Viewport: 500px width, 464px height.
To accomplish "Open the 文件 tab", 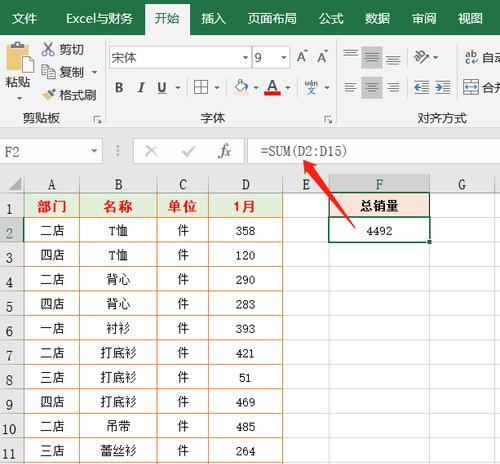I will 24,18.
